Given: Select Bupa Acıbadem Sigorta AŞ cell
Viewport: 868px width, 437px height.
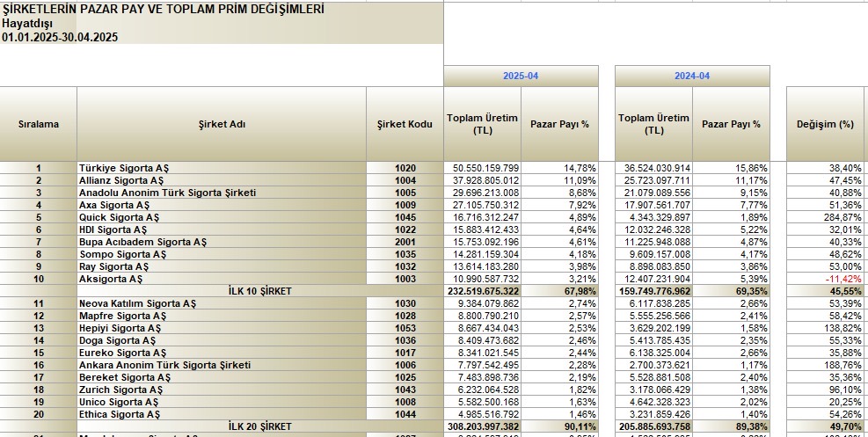Looking at the screenshot, I should (222, 242).
